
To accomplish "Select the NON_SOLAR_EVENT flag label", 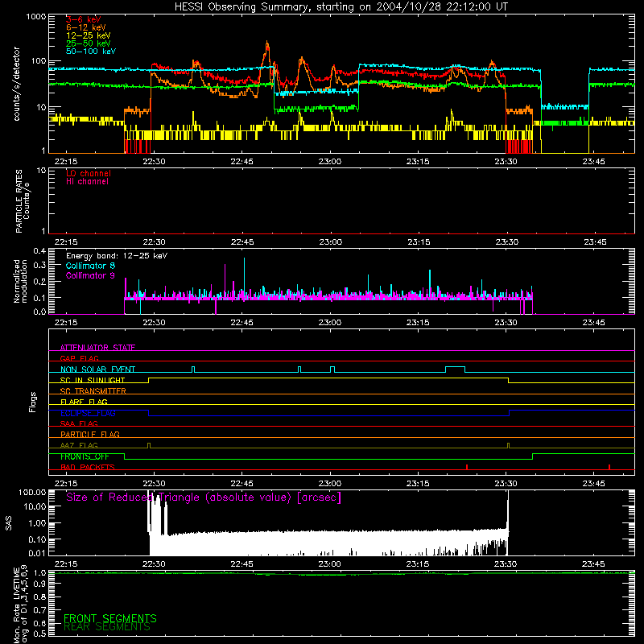I will (x=97, y=369).
